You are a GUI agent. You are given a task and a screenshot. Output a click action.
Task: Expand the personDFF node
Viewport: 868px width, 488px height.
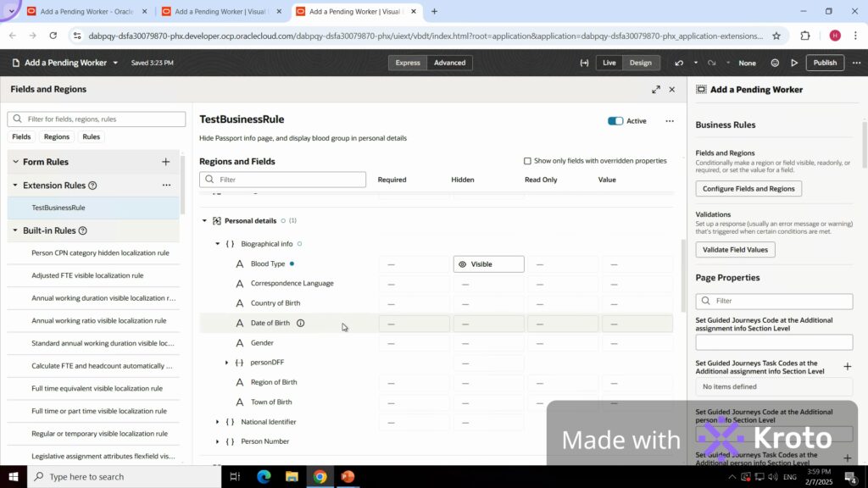coord(226,363)
